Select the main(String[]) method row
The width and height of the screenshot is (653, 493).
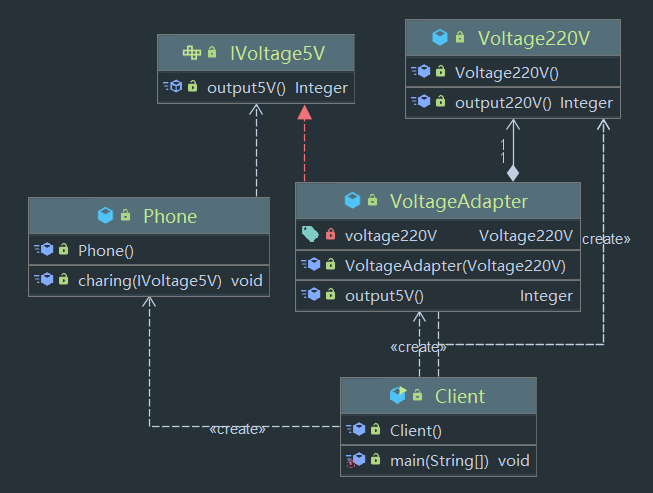[438, 461]
